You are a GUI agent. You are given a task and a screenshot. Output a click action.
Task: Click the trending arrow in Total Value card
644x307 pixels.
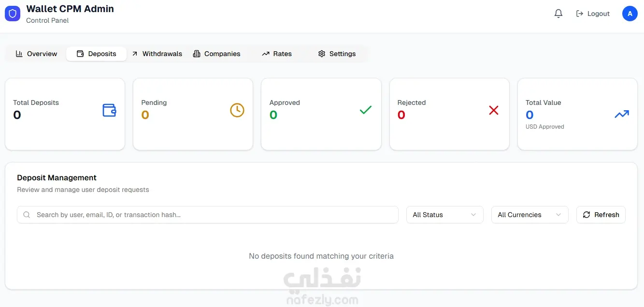622,114
